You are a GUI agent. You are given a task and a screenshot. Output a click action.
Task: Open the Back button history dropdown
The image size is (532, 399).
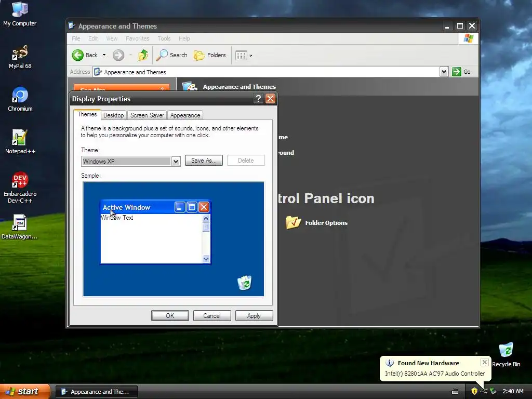pos(104,55)
